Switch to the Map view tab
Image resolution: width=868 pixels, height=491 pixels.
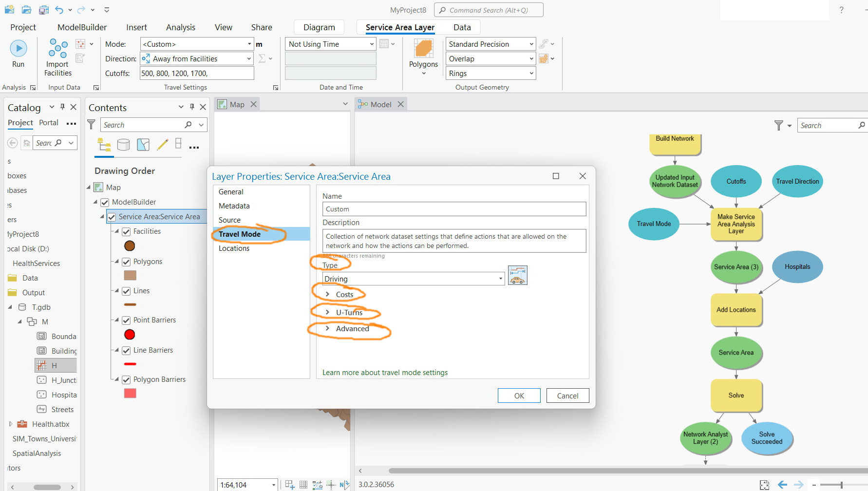tap(237, 104)
